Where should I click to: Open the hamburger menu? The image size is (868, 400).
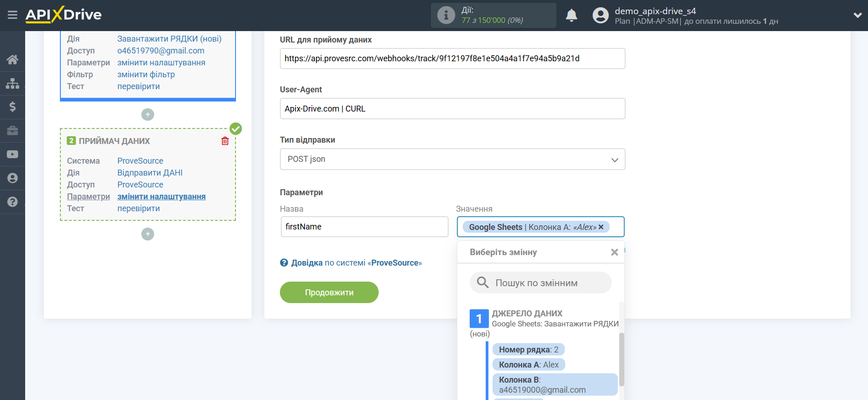click(12, 15)
